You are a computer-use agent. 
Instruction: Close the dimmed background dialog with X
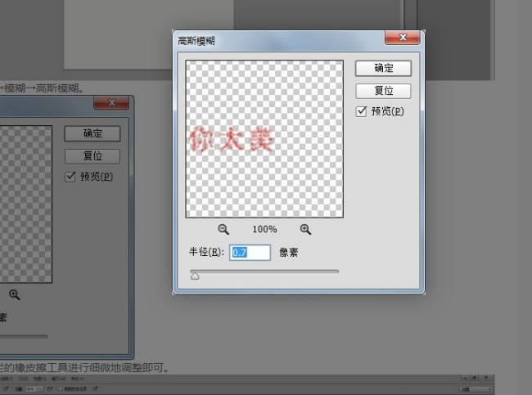(110, 103)
